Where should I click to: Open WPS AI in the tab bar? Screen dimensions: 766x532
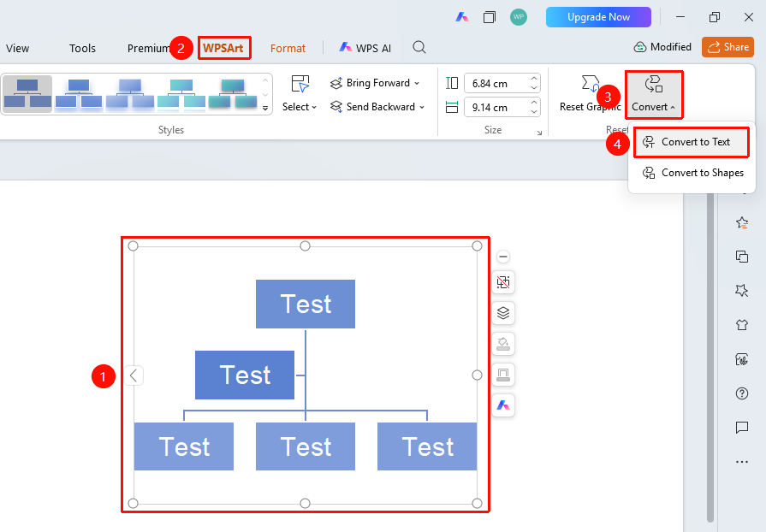pyautogui.click(x=365, y=48)
